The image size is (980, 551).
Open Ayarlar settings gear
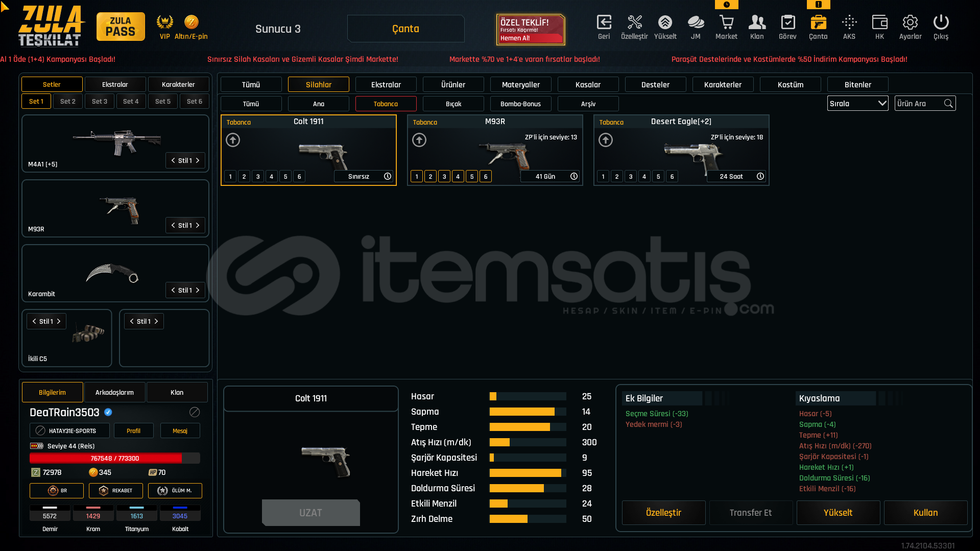910,22
